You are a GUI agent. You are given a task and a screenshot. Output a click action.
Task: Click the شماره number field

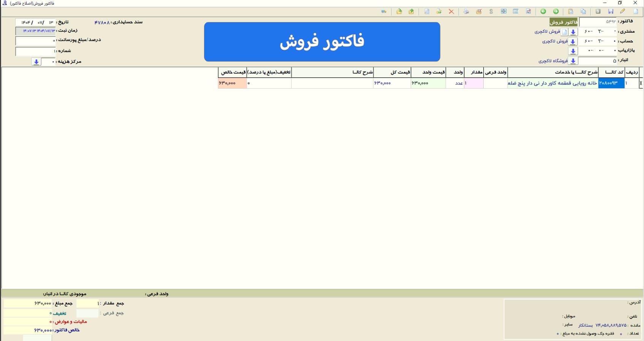(35, 51)
